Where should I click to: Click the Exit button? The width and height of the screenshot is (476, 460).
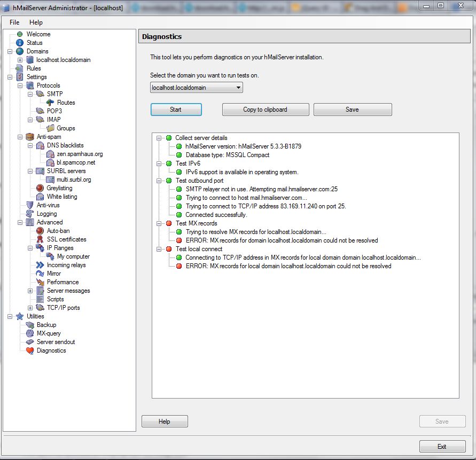tap(442, 447)
